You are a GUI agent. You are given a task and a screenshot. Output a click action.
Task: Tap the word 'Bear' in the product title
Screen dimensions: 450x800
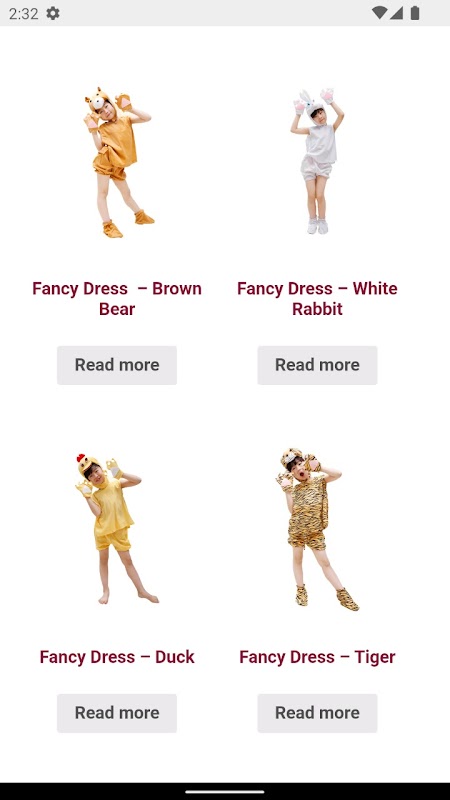click(x=117, y=309)
